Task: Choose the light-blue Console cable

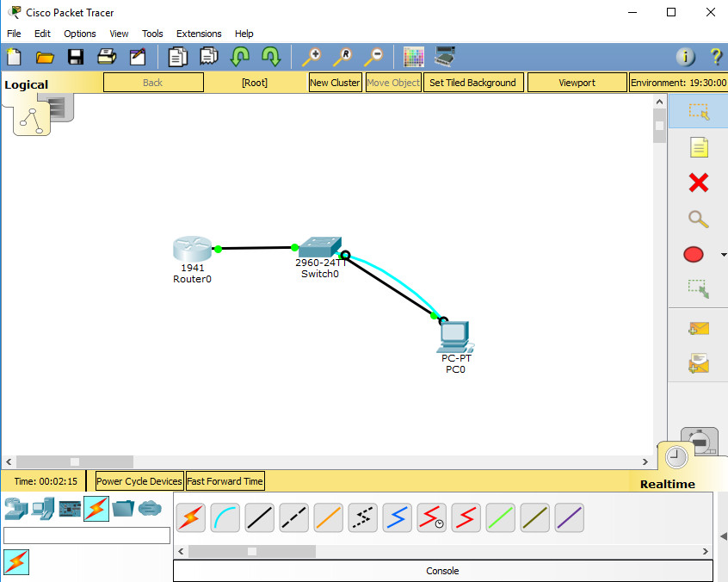Action: [225, 517]
